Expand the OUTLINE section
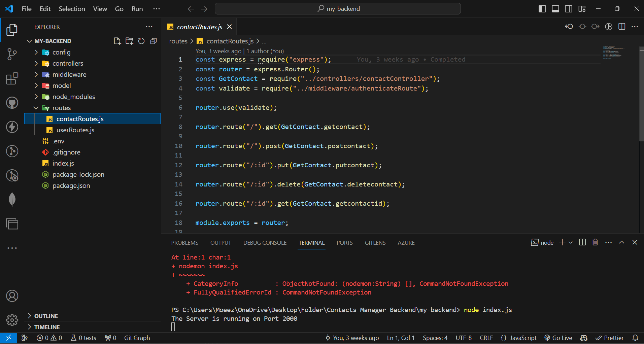The width and height of the screenshot is (644, 344). pyautogui.click(x=46, y=316)
